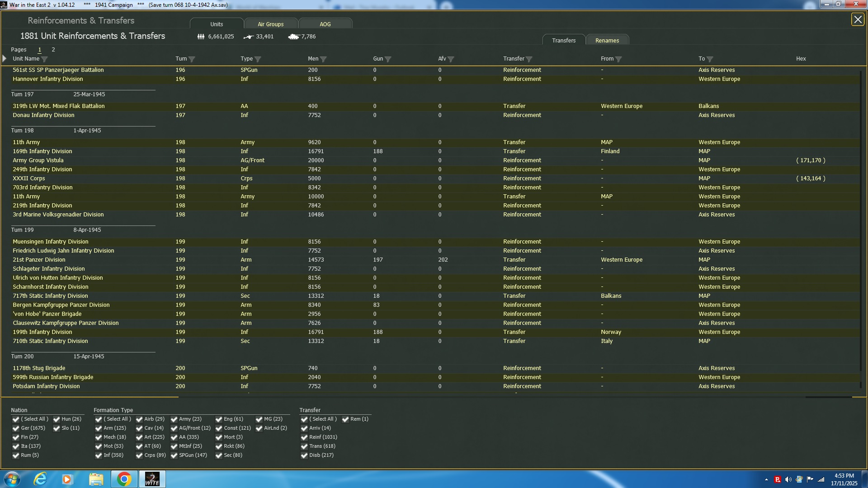Open the Turn column filter dropdown
This screenshot has width=868, height=488.
(192, 59)
